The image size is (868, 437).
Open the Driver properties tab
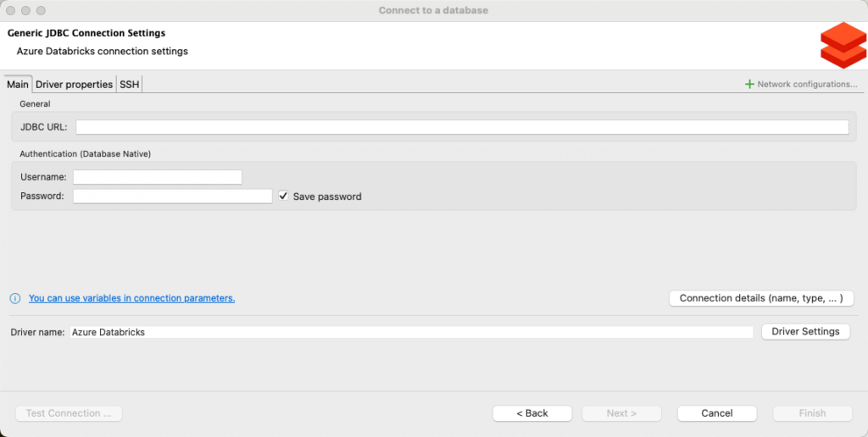[x=74, y=85]
